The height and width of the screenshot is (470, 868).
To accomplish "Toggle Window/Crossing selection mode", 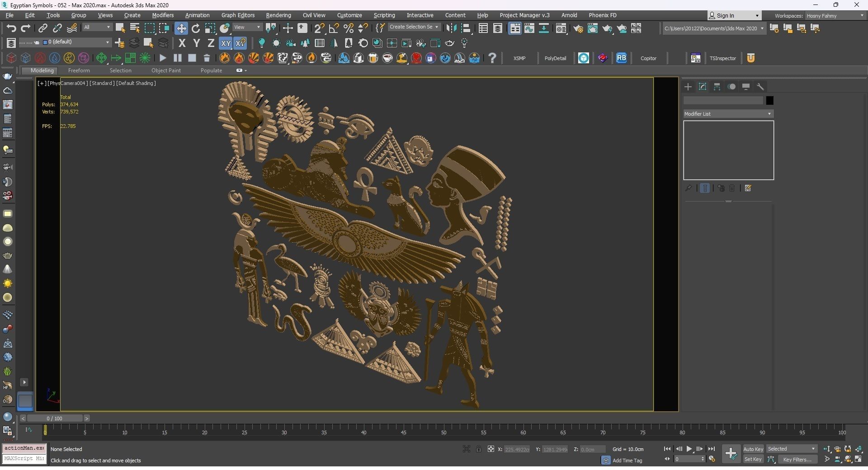I will click(164, 28).
